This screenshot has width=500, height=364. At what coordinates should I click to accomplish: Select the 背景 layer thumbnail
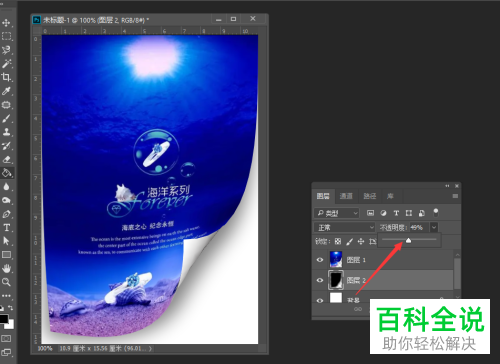tap(336, 298)
